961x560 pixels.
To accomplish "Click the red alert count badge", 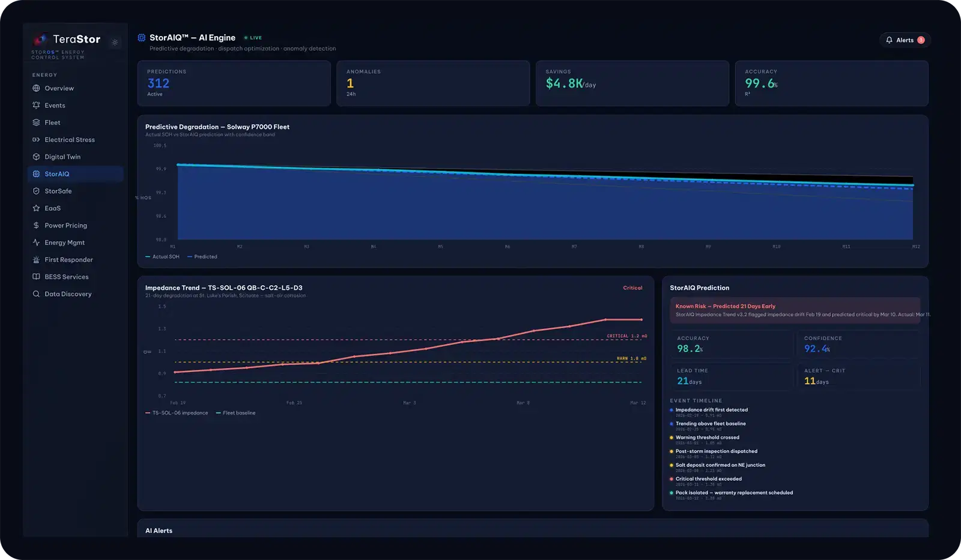I will pos(921,40).
